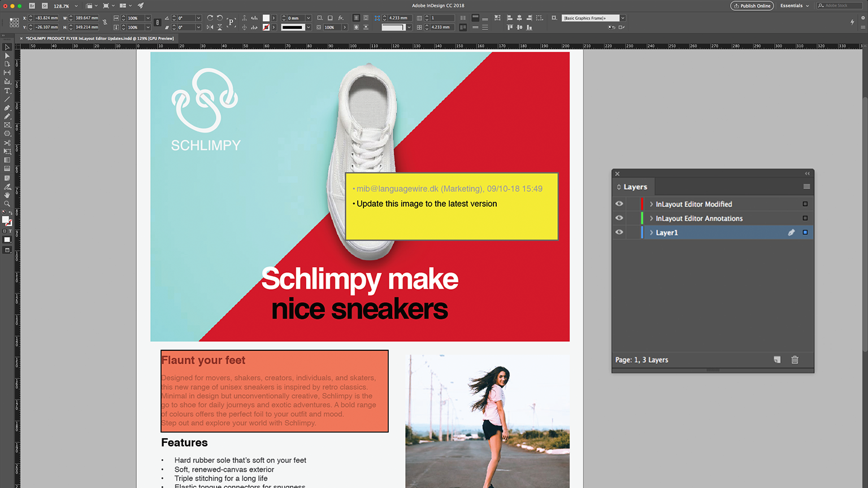Viewport: 868px width, 488px height.
Task: Activate the Line tool
Action: pos(7,99)
